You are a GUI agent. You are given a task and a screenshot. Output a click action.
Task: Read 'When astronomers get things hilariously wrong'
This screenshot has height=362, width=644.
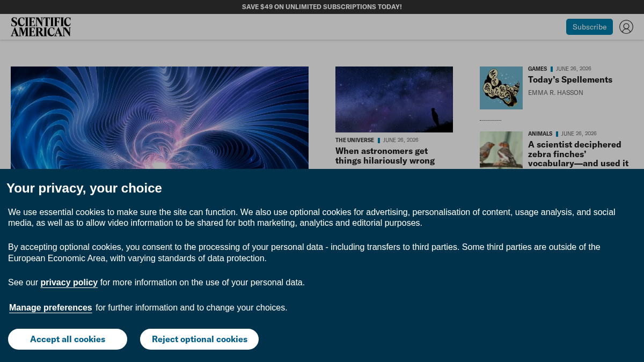pyautogui.click(x=385, y=156)
